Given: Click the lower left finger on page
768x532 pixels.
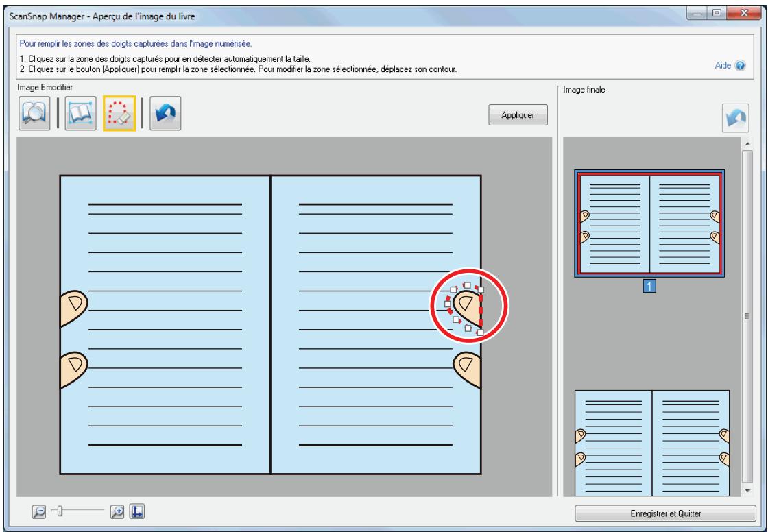Looking at the screenshot, I should click(73, 370).
